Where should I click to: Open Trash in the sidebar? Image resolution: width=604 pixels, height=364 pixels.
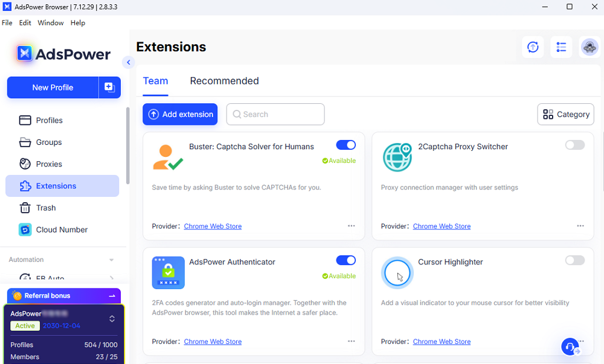pos(62,208)
